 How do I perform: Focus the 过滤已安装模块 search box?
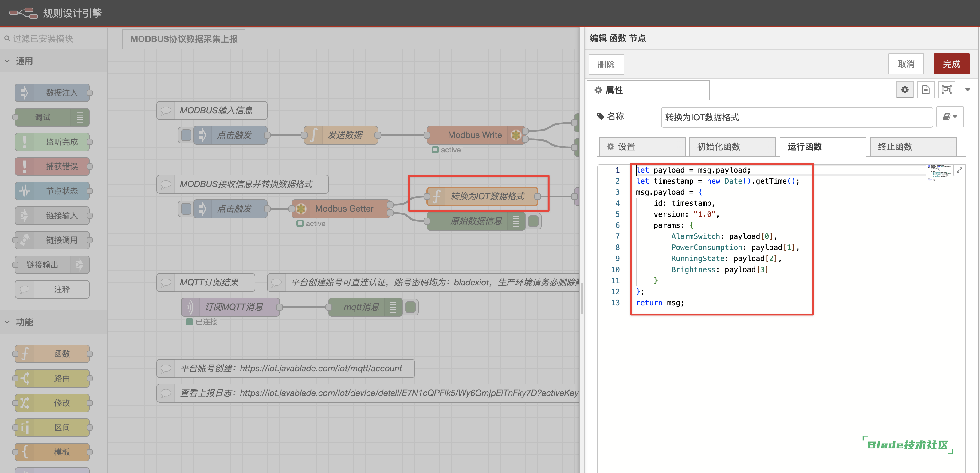click(x=53, y=39)
